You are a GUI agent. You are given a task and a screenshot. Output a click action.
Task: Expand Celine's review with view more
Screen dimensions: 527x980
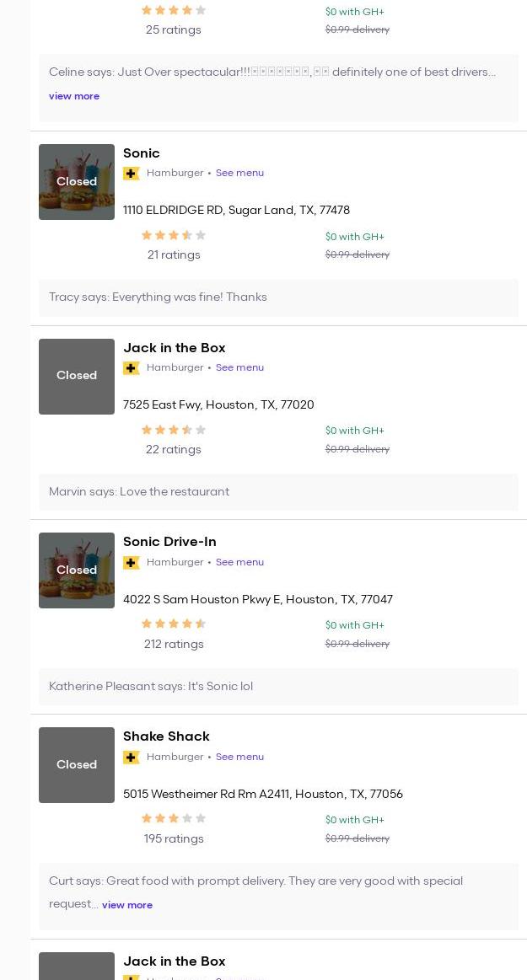[x=73, y=96]
